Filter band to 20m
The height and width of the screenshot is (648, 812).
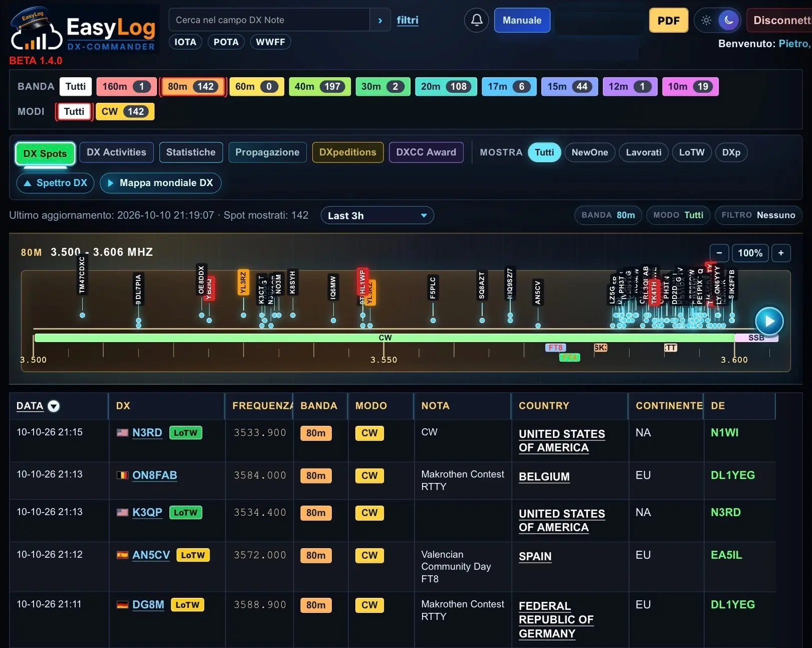(446, 86)
